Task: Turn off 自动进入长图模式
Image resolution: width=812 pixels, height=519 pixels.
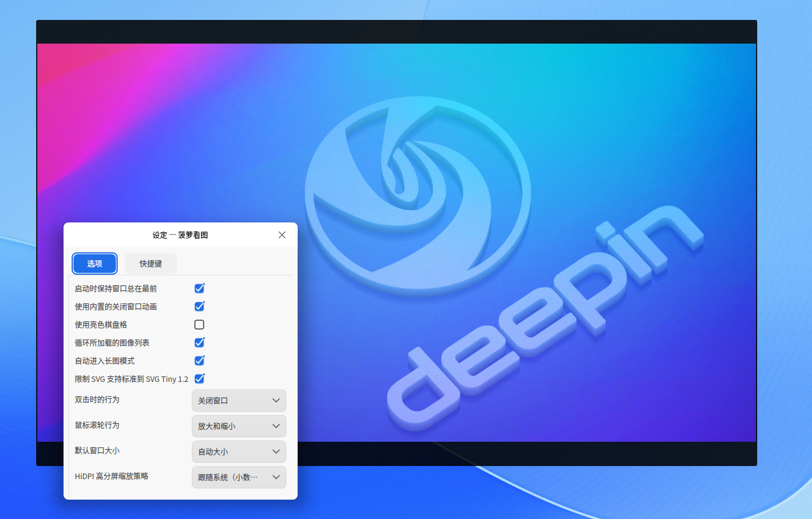Action: [199, 361]
